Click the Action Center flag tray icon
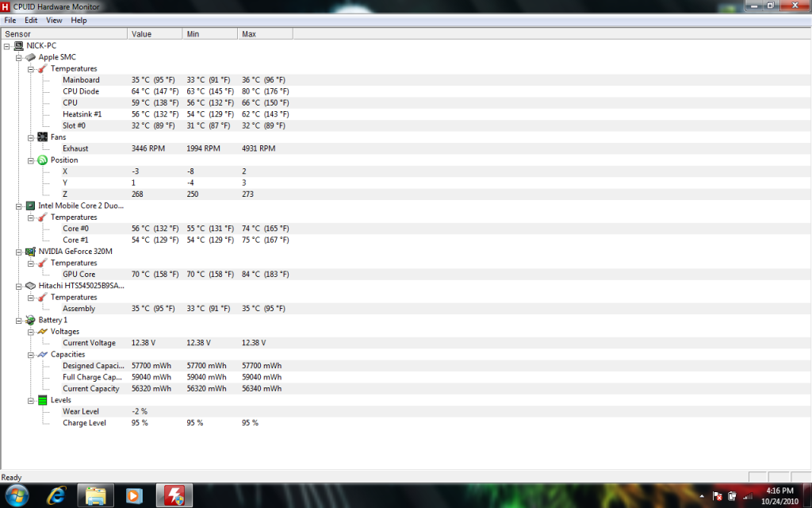This screenshot has height=508, width=812. (717, 496)
